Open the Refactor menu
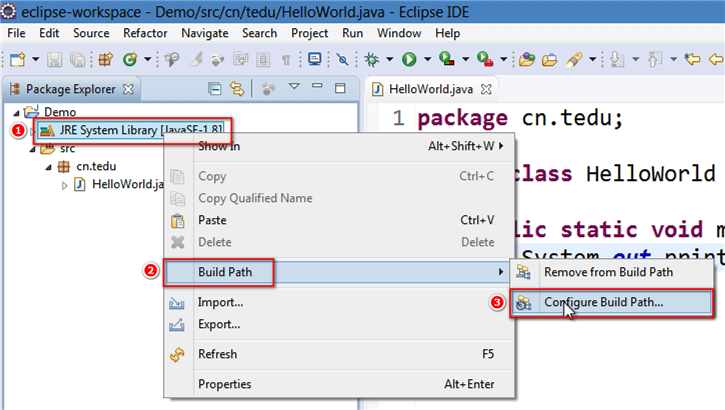The height and width of the screenshot is (410, 725). pos(145,33)
